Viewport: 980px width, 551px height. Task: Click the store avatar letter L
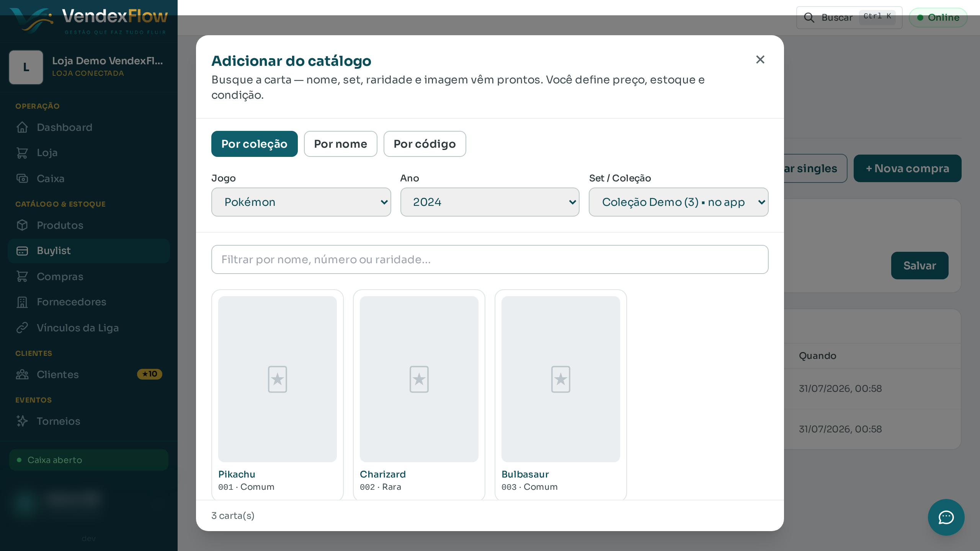26,67
